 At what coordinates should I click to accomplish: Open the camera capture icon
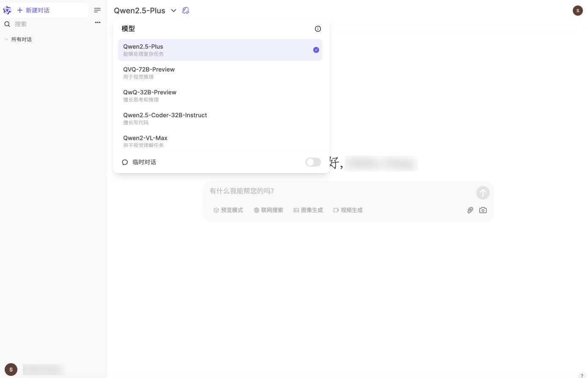483,210
